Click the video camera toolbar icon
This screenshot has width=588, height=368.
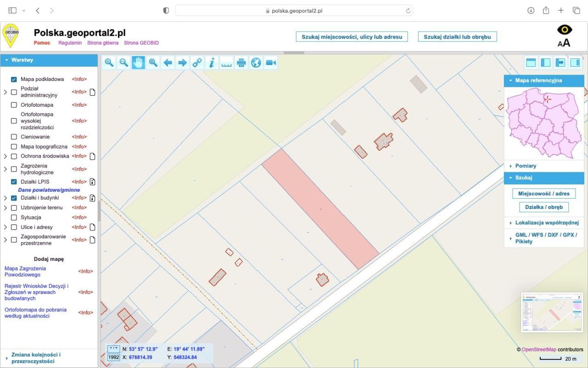click(x=270, y=63)
